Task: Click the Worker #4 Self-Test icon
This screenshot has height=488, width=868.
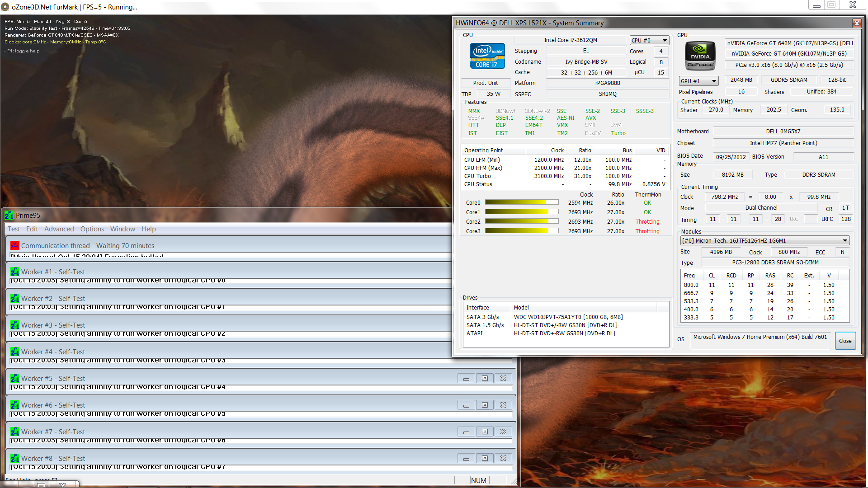Action: coord(15,352)
